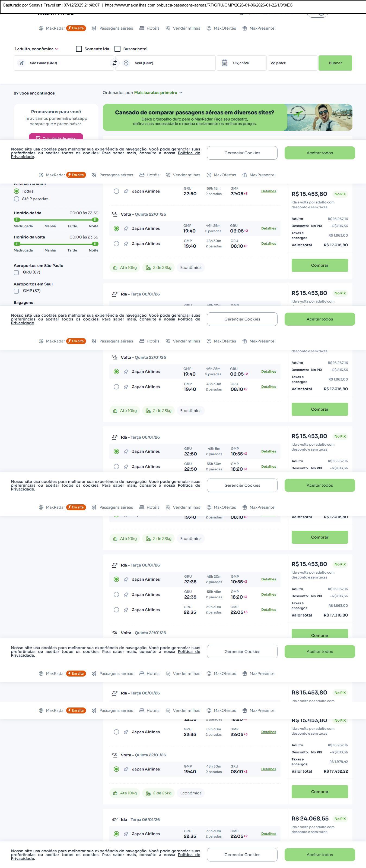This screenshot has height=868, width=366.
Task: Click Comprar in the R$ 17.432,22 card
Action: click(x=320, y=791)
